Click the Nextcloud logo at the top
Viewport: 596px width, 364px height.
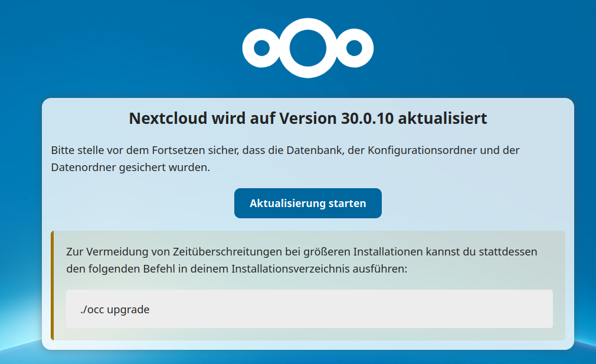coord(307,48)
